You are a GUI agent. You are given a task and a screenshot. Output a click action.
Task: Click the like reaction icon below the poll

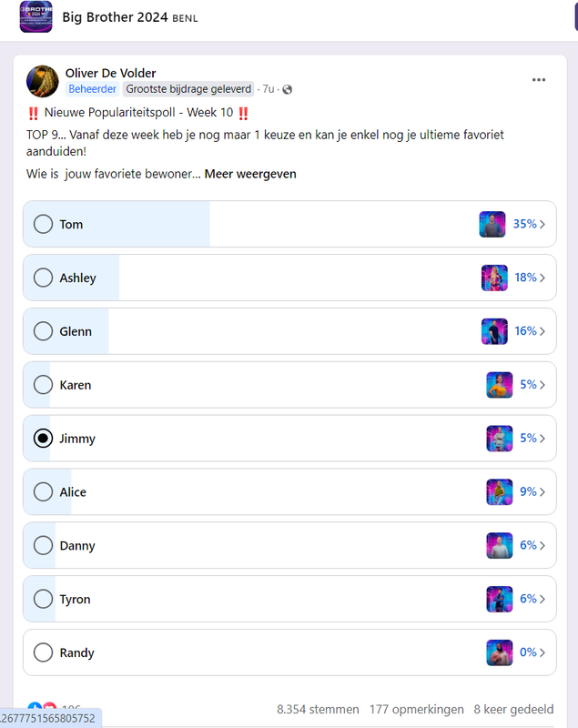click(35, 708)
